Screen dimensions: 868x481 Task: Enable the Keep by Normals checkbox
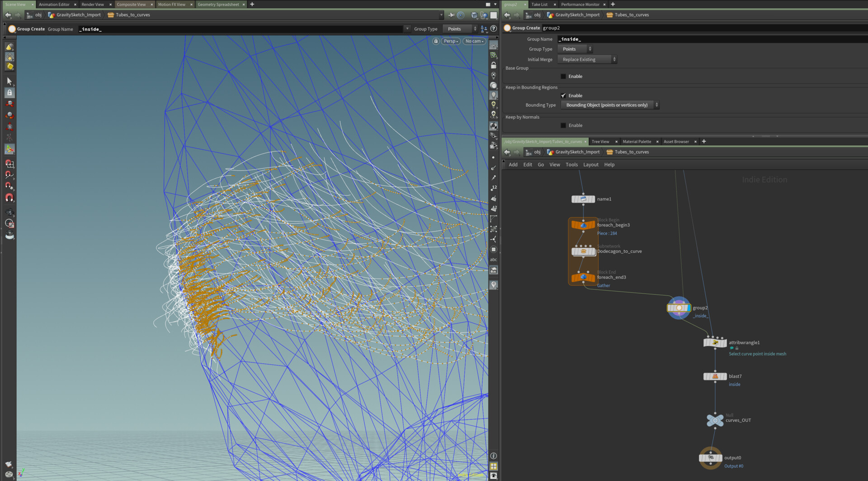coord(563,126)
